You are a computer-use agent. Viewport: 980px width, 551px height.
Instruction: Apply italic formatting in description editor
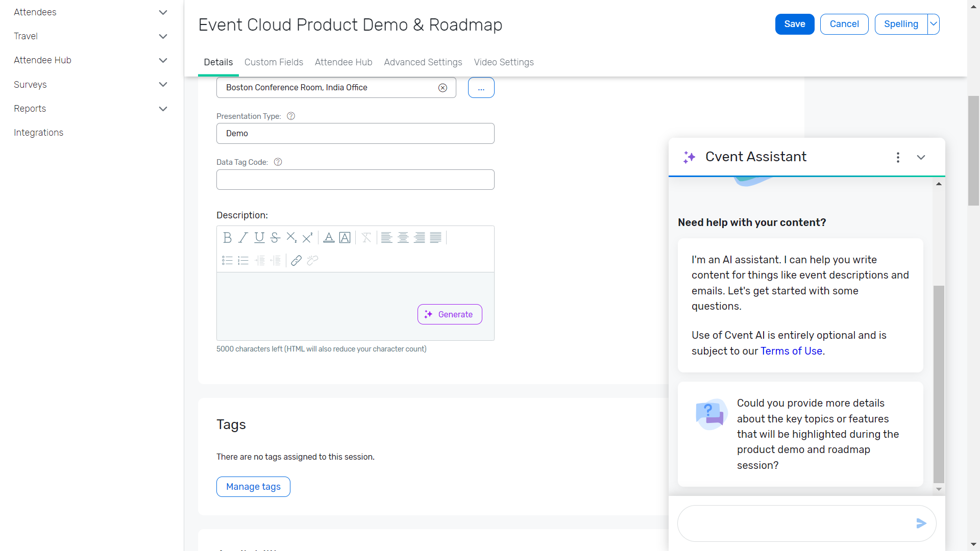243,237
